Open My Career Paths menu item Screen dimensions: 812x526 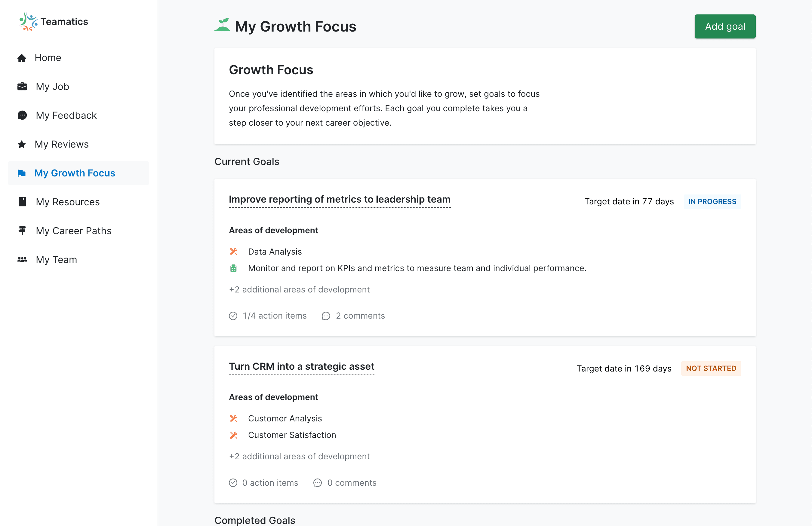tap(73, 231)
